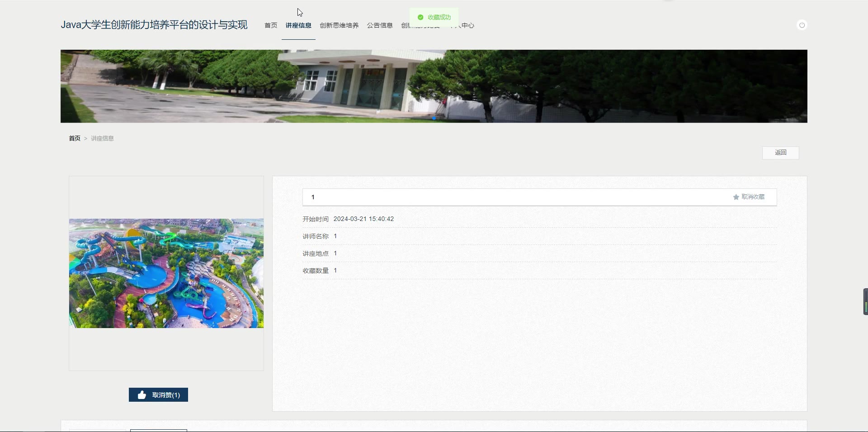Click the 讲座信息 breadcrumb text
This screenshot has width=868, height=432.
click(102, 138)
